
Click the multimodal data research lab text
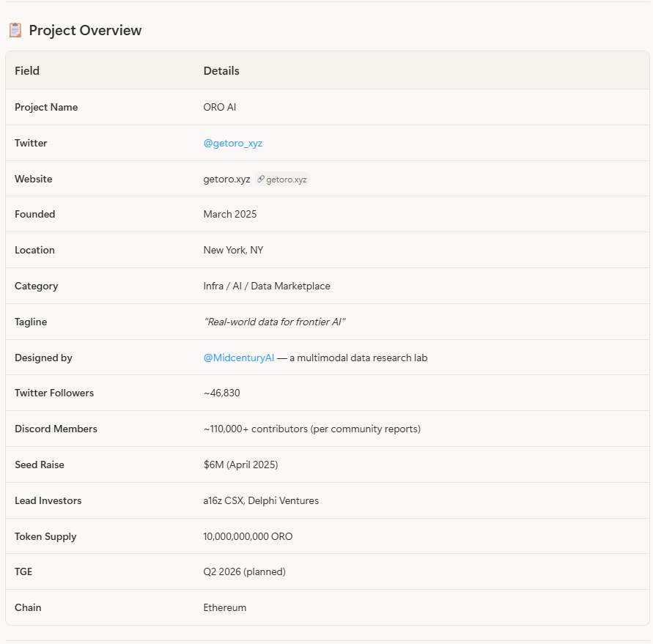pos(358,358)
